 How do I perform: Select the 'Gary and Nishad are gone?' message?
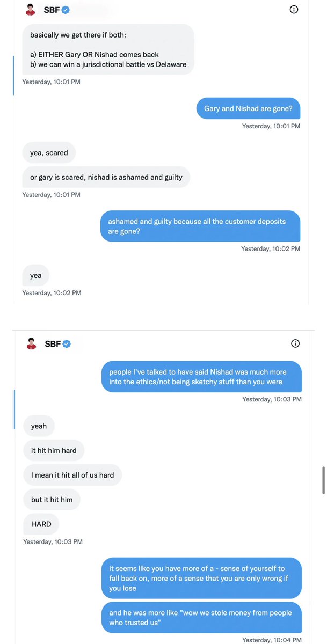pyautogui.click(x=248, y=108)
